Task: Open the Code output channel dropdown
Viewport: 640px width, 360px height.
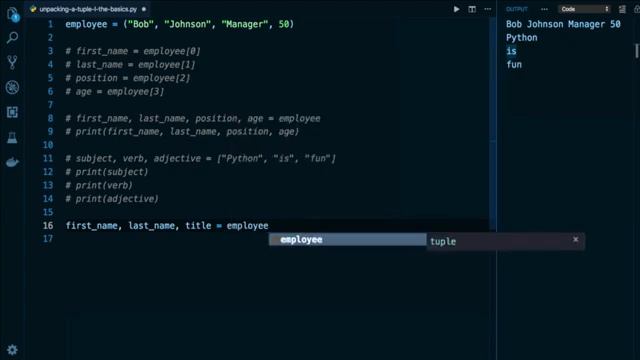Action: (x=584, y=9)
